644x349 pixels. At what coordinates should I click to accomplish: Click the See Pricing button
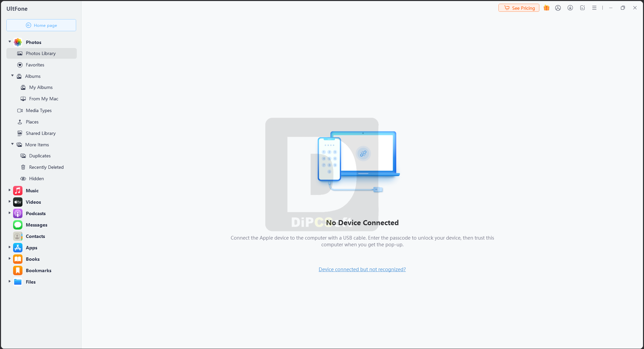point(519,8)
